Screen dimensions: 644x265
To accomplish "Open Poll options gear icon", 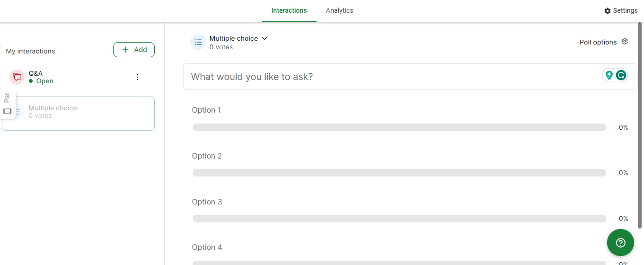I will (625, 42).
